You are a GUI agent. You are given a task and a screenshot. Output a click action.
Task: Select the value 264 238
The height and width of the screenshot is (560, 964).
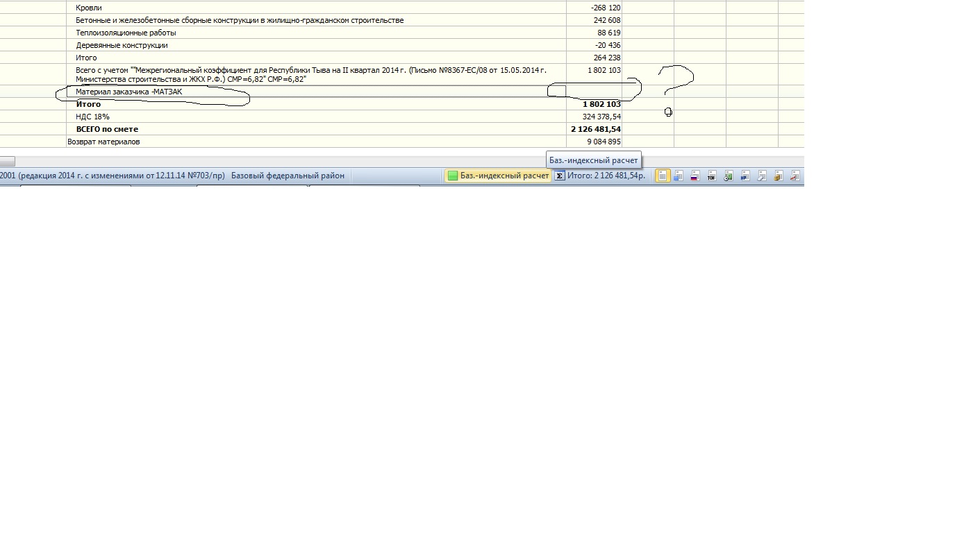point(607,58)
